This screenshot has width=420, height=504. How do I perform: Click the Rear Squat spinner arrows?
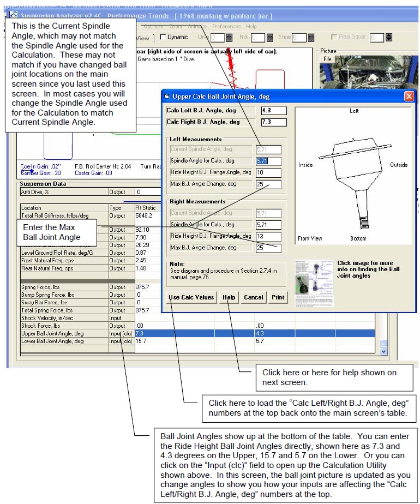pyautogui.click(x=388, y=38)
